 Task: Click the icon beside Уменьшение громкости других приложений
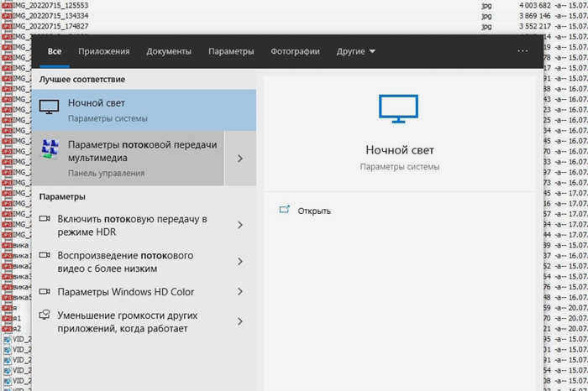[x=45, y=315]
